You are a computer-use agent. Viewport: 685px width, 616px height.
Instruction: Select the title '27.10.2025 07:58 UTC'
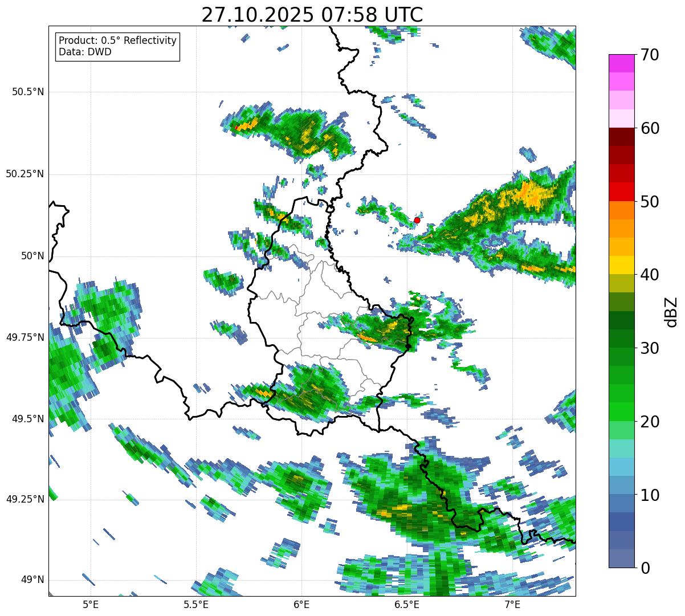click(312, 15)
